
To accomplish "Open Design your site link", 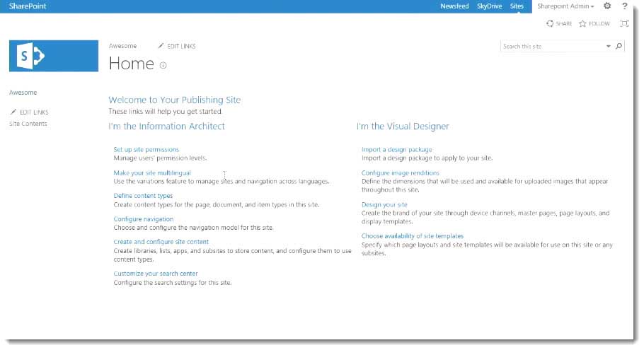I will click(x=384, y=204).
